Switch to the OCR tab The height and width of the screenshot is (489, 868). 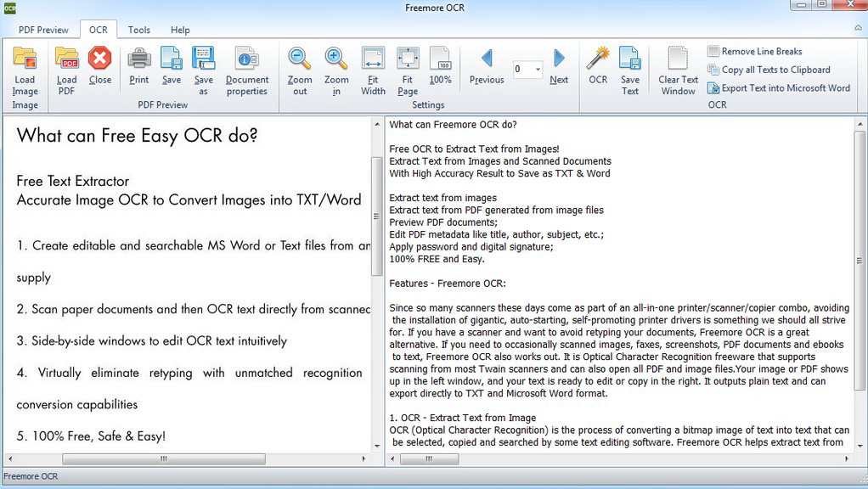pos(99,30)
